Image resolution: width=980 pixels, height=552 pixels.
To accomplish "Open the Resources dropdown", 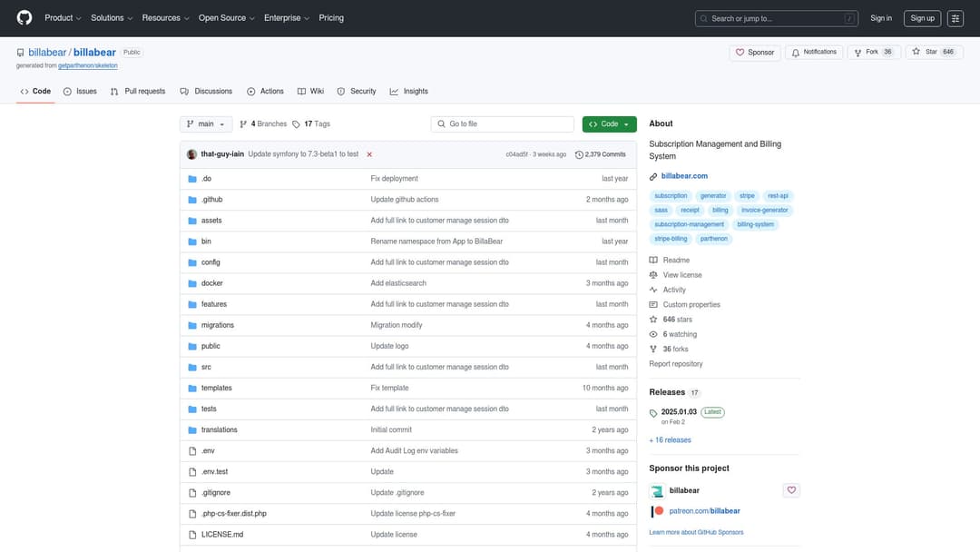I will click(x=165, y=18).
